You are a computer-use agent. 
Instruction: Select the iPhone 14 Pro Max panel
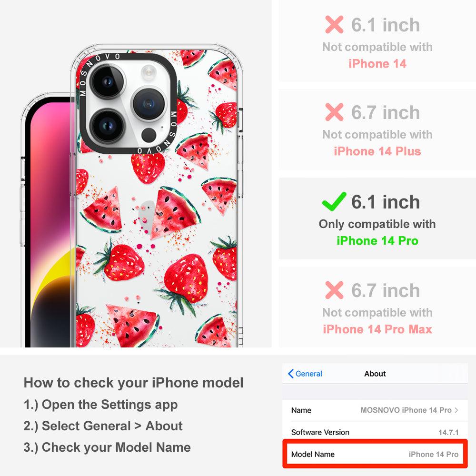point(377,307)
